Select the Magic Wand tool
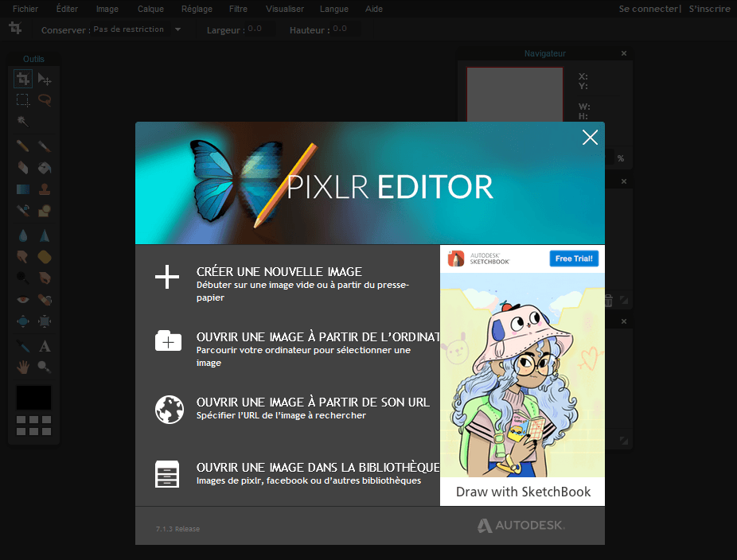 tap(22, 121)
